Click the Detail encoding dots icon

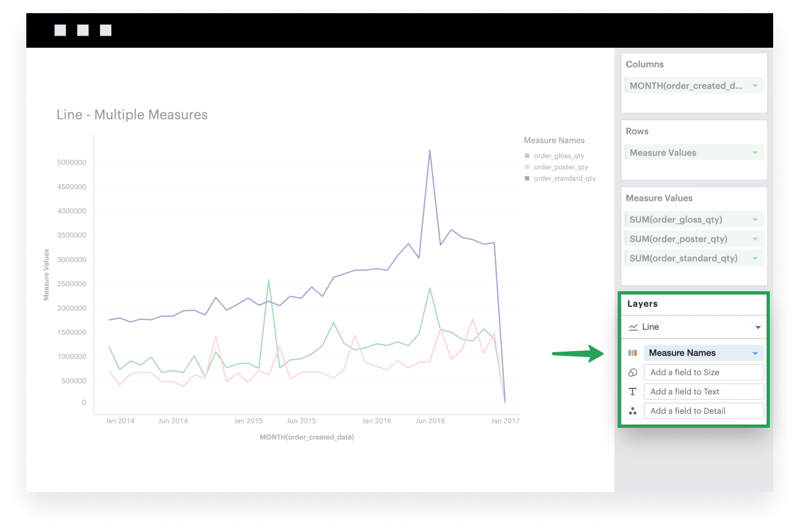click(633, 410)
